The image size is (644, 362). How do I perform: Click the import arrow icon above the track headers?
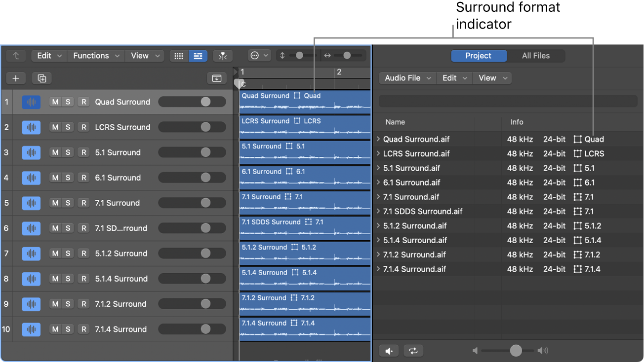(x=216, y=78)
